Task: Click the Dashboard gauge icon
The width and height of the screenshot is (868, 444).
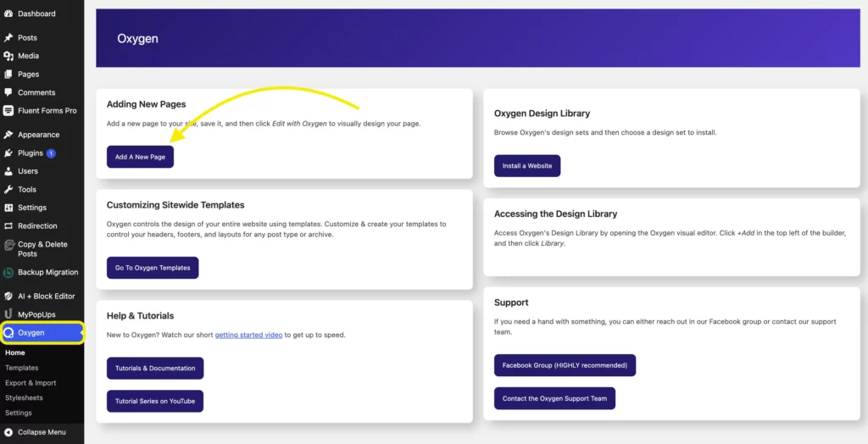Action: (x=8, y=14)
